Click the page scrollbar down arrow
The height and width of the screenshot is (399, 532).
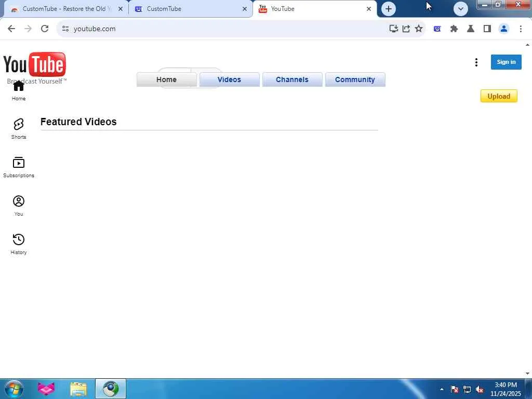click(528, 374)
